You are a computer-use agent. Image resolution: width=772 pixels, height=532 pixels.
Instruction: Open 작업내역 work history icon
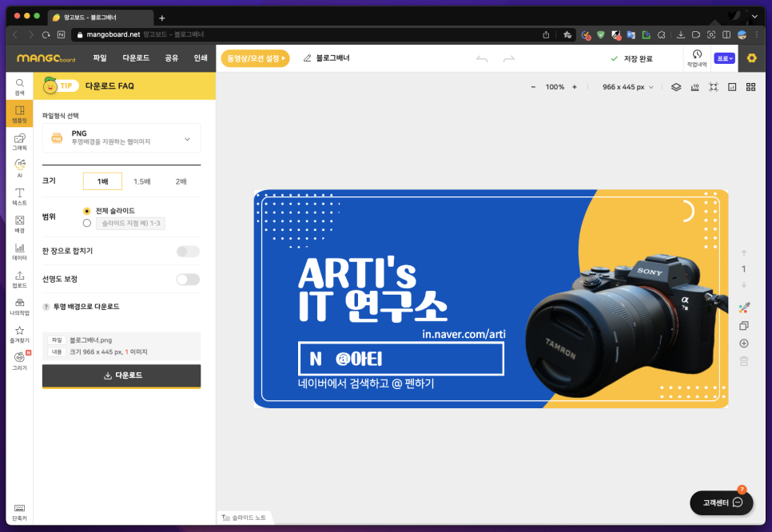pos(697,58)
